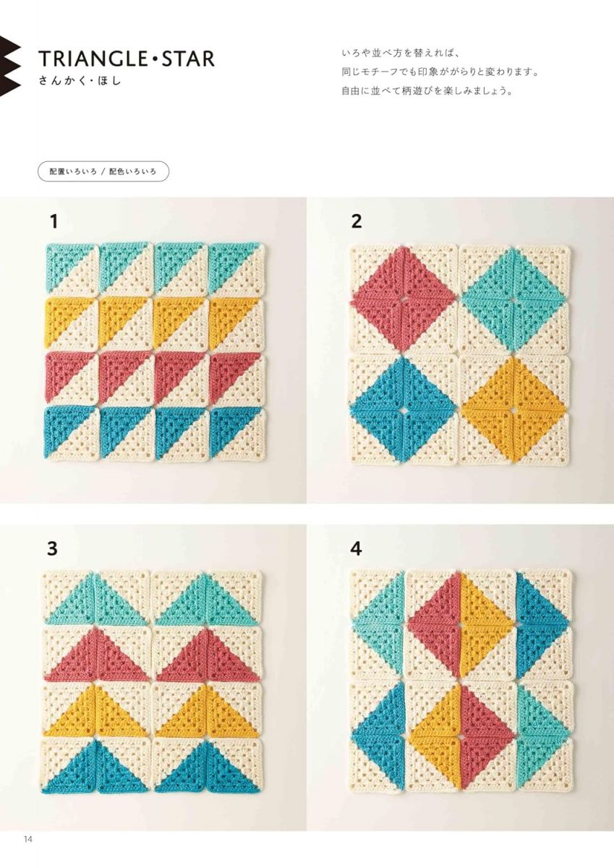
Task: Click the TRIANGLE・STAR heading
Action: [x=126, y=58]
